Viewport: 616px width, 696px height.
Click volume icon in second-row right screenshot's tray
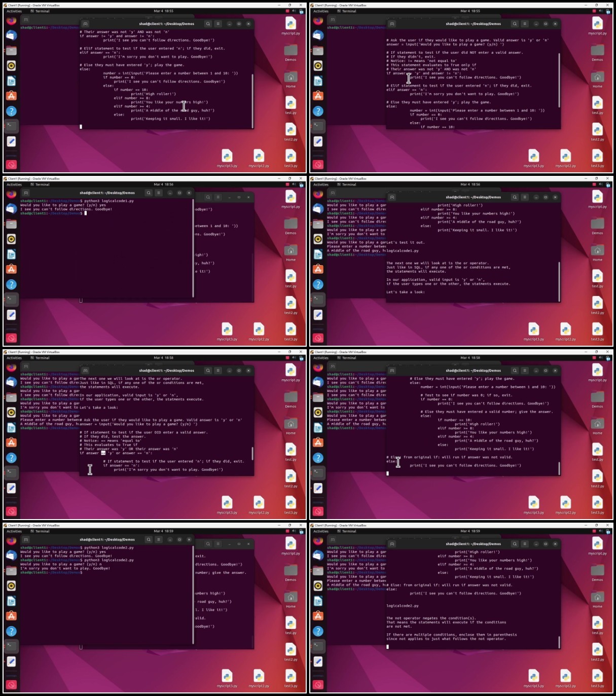[601, 185]
